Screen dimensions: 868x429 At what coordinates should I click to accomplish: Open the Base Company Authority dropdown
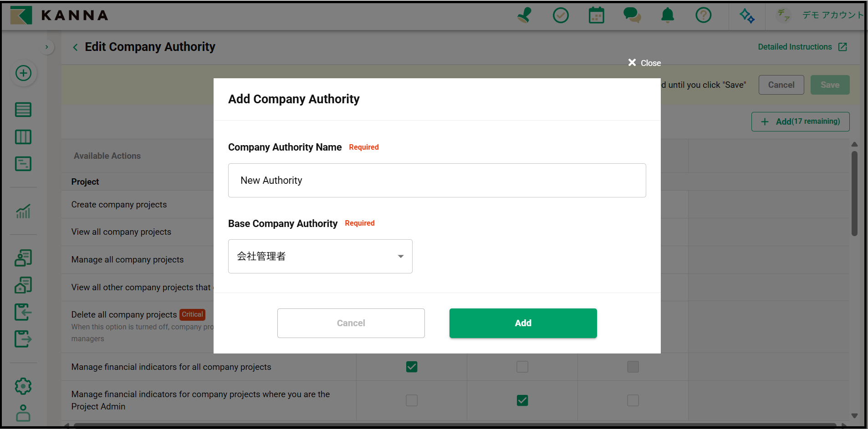320,257
